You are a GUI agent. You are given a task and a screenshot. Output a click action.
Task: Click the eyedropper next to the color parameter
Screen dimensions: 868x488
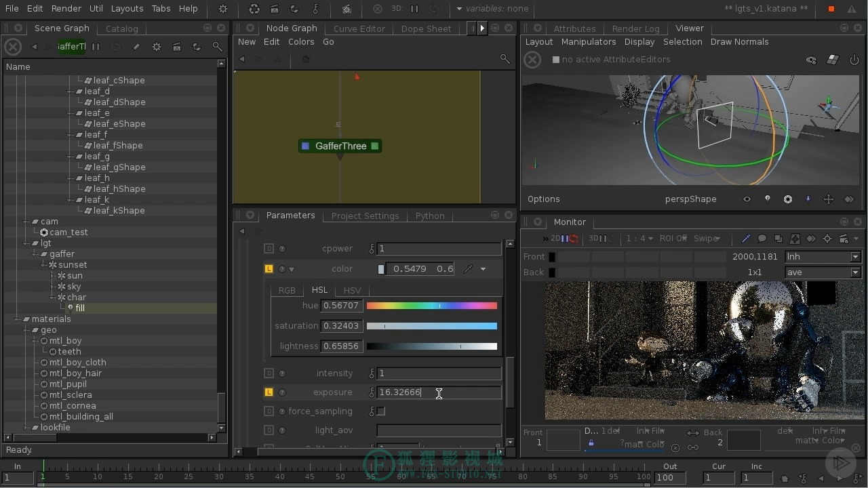pos(467,269)
